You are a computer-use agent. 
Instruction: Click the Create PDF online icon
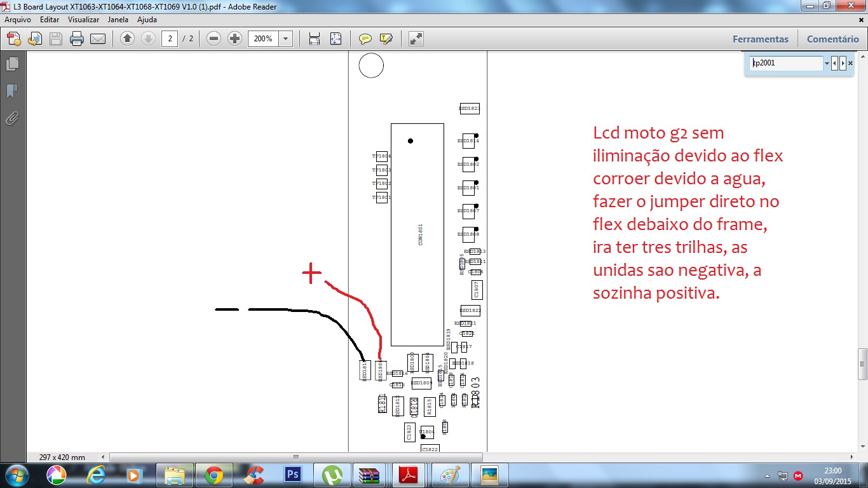14,39
